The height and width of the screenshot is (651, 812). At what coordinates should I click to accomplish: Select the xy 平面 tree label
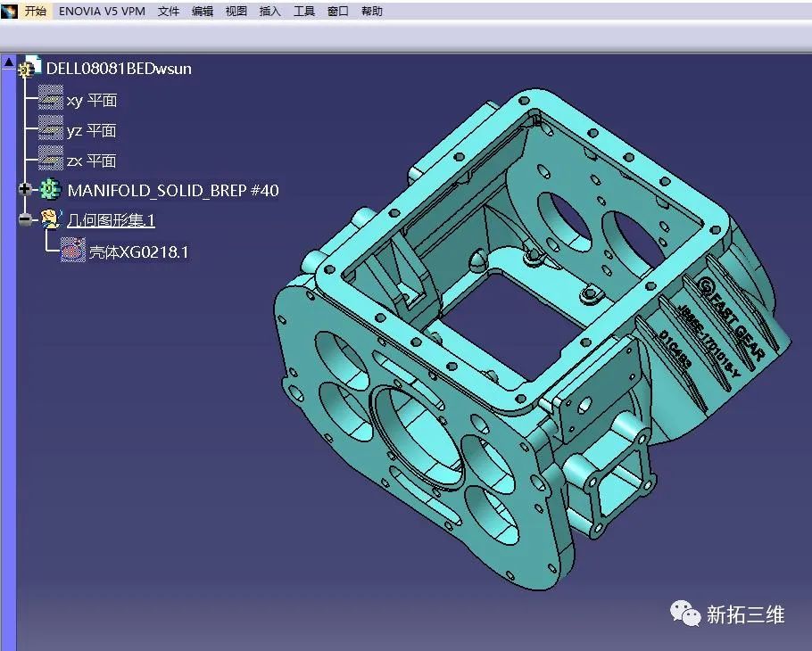tap(92, 100)
